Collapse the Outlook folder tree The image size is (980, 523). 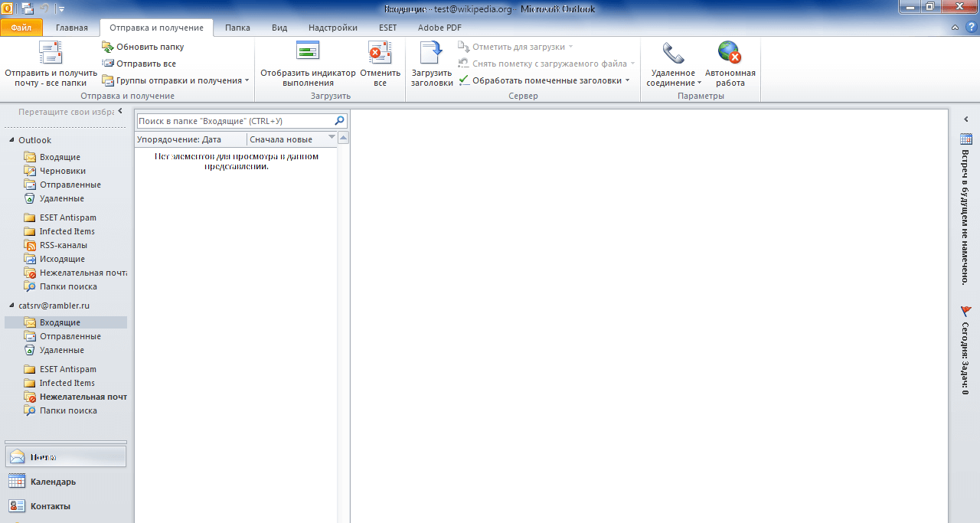pos(11,140)
